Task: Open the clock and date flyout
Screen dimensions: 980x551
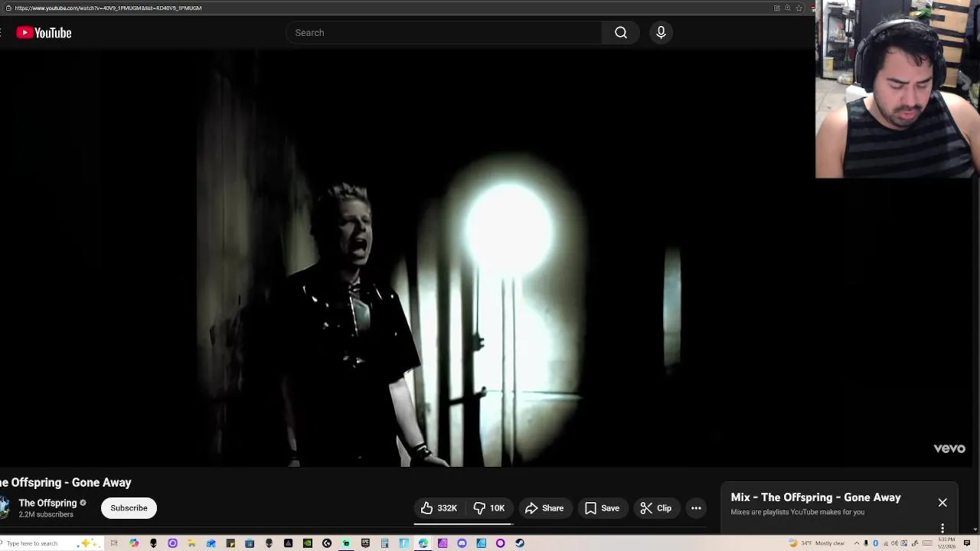Action: 946,543
